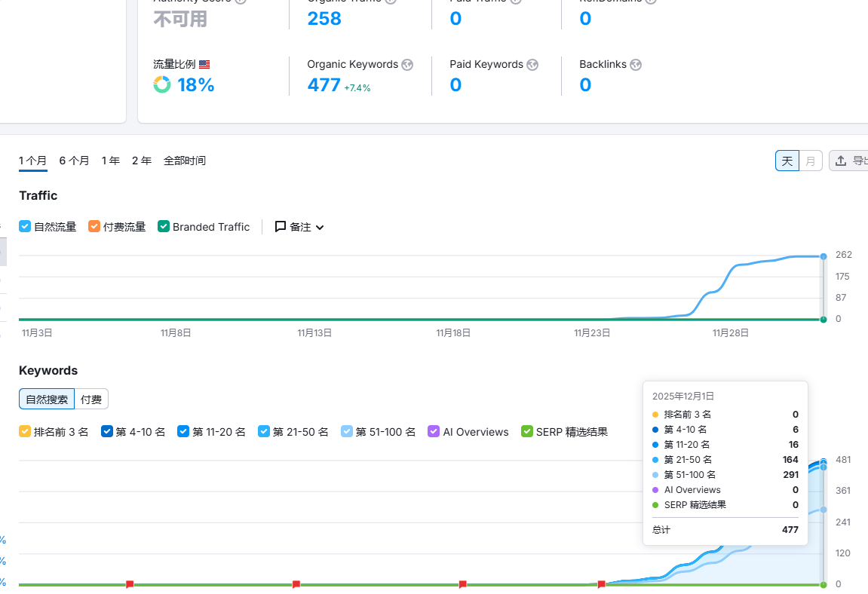
Task: Click the info icon beside Paid Keywords
Action: (533, 65)
